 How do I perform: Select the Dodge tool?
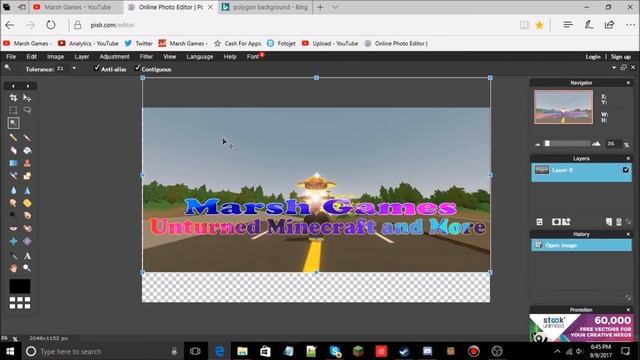pyautogui.click(x=13, y=216)
